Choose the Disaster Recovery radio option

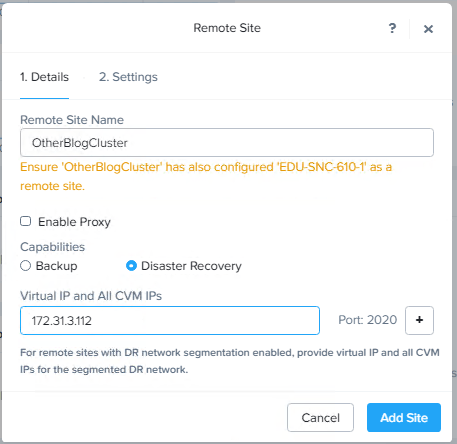(131, 266)
